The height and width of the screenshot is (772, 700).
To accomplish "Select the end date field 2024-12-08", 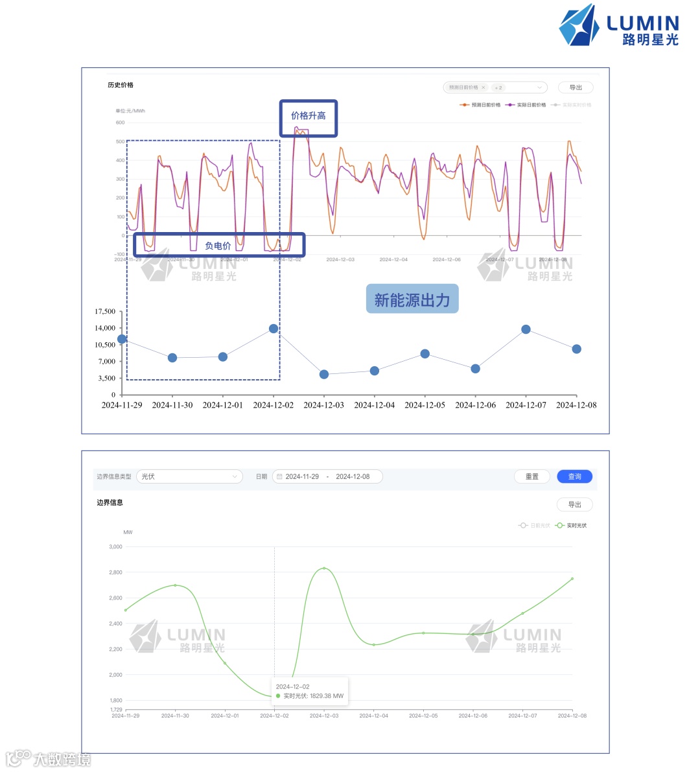I will 353,476.
